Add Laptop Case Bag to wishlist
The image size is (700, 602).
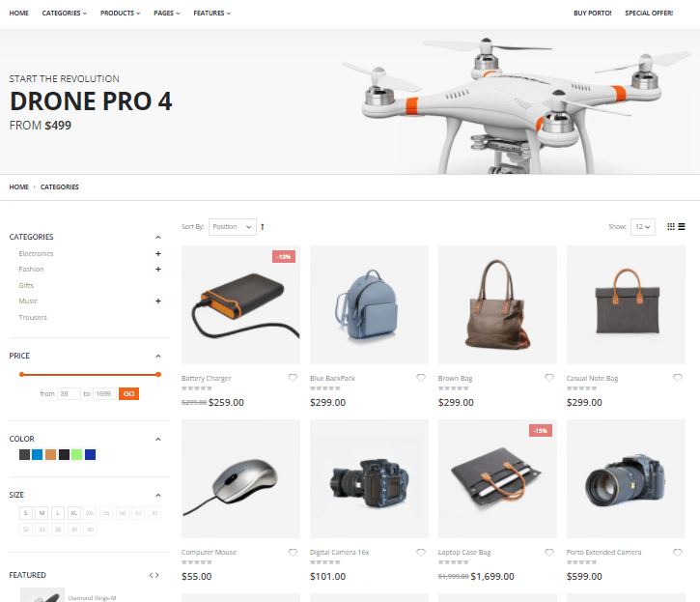coord(549,552)
